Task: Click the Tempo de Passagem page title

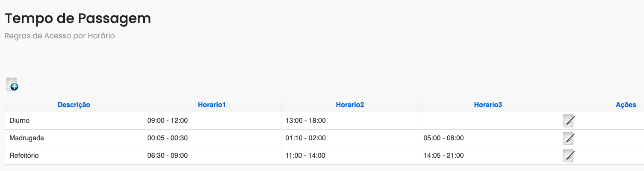Action: coord(78,19)
